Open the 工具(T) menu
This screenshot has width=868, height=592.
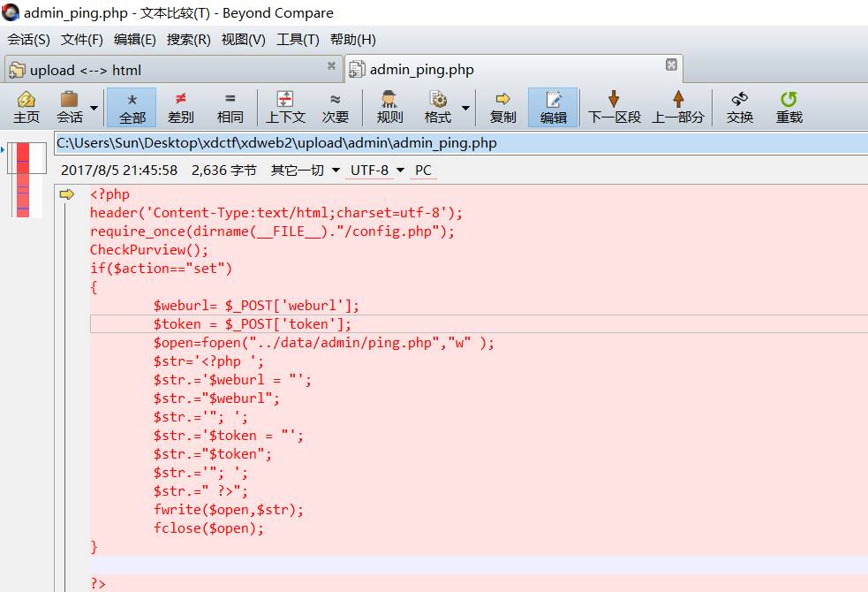coord(298,39)
